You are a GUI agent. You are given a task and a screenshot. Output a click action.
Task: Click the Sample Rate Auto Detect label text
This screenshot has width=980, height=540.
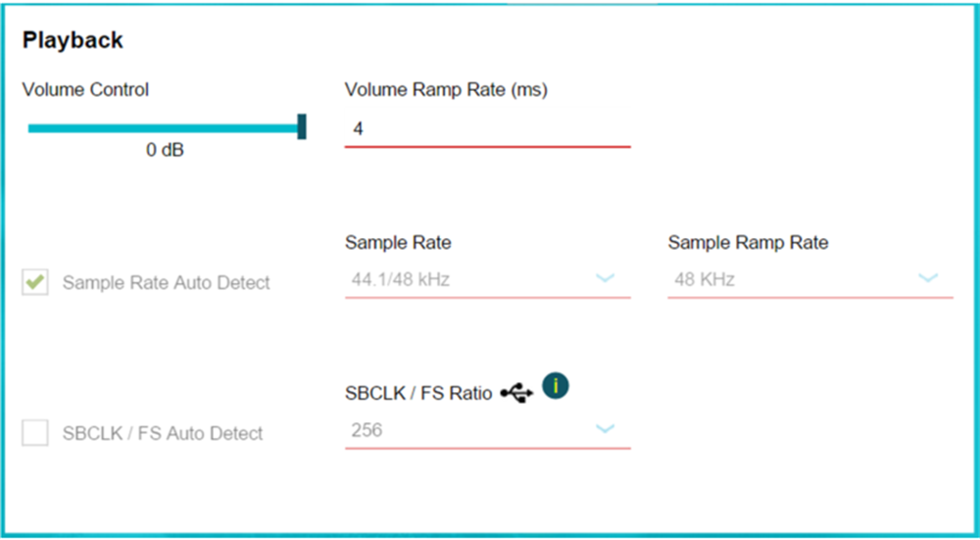tap(166, 282)
